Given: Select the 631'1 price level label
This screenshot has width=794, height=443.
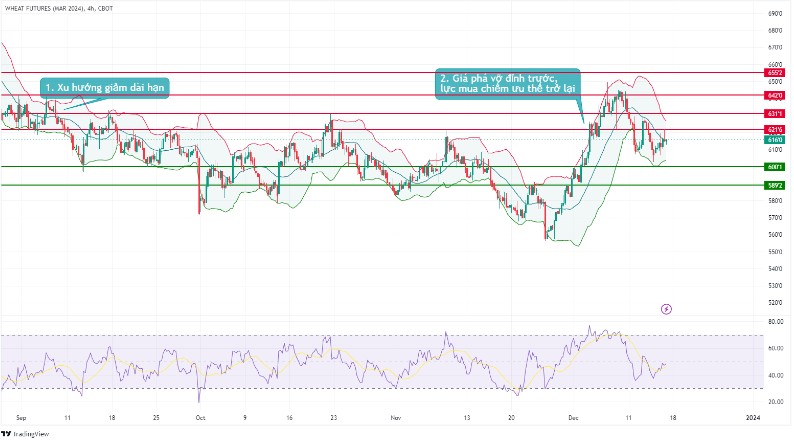Looking at the screenshot, I should click(x=775, y=114).
